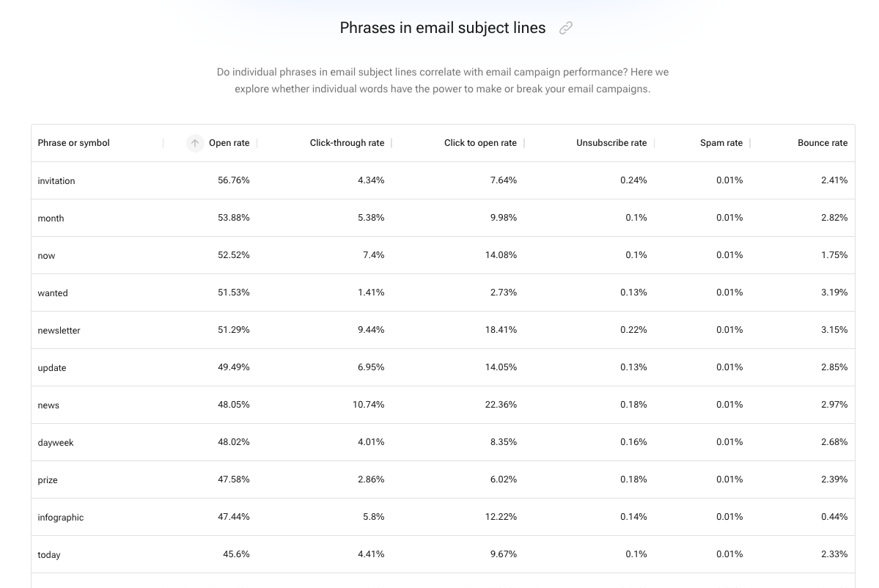This screenshot has width=879, height=588.
Task: Sort table by Unsubscribe rate column
Action: pyautogui.click(x=611, y=143)
